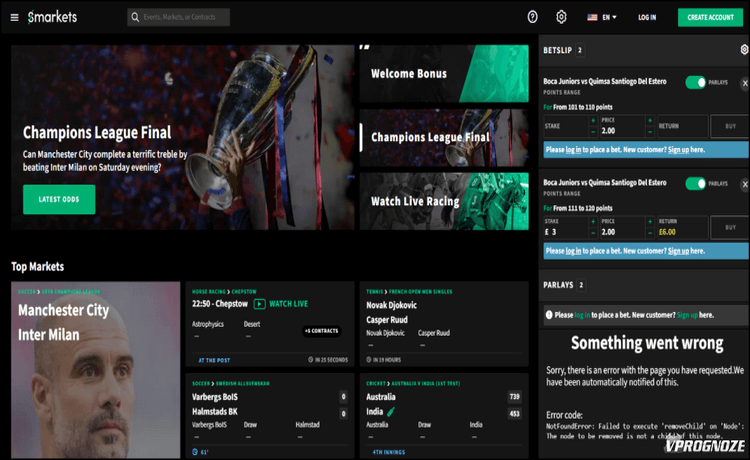This screenshot has width=750, height=460.
Task: Open the hamburger navigation menu
Action: pyautogui.click(x=14, y=17)
